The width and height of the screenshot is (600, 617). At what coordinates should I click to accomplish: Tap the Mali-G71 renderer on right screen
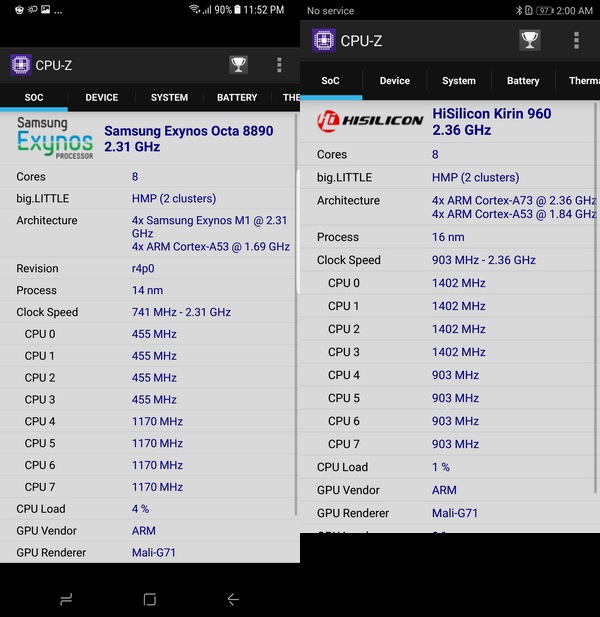tap(454, 513)
